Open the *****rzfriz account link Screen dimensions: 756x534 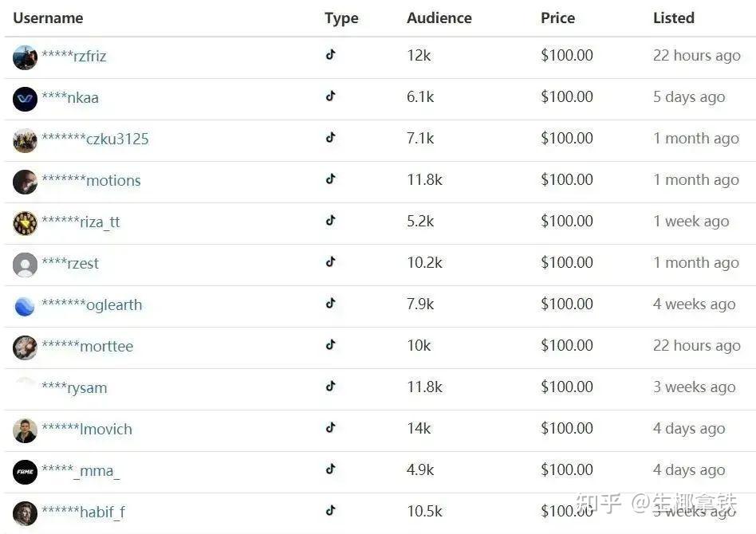[x=74, y=56]
